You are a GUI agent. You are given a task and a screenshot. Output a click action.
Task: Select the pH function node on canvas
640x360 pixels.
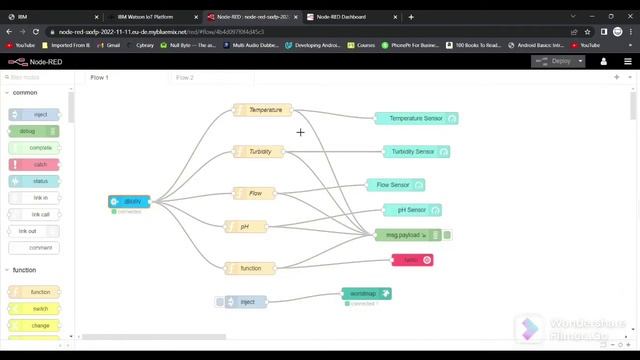click(246, 227)
